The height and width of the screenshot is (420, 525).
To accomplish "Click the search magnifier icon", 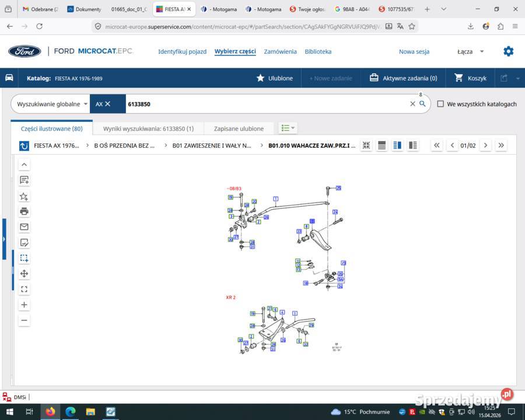I will 422,104.
